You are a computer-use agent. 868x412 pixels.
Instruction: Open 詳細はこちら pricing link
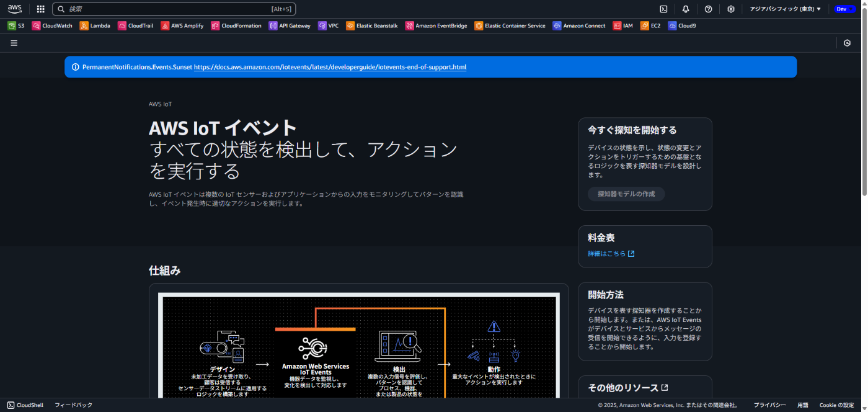point(611,254)
